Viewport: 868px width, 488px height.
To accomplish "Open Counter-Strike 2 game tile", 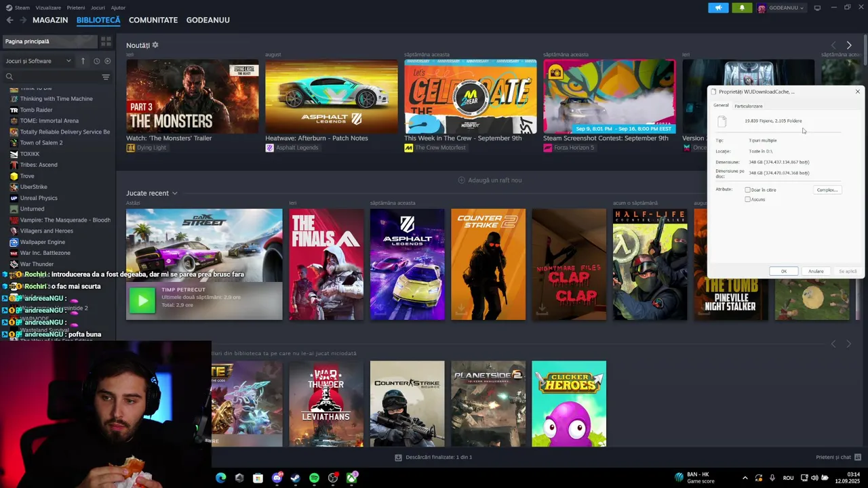I will pos(488,264).
